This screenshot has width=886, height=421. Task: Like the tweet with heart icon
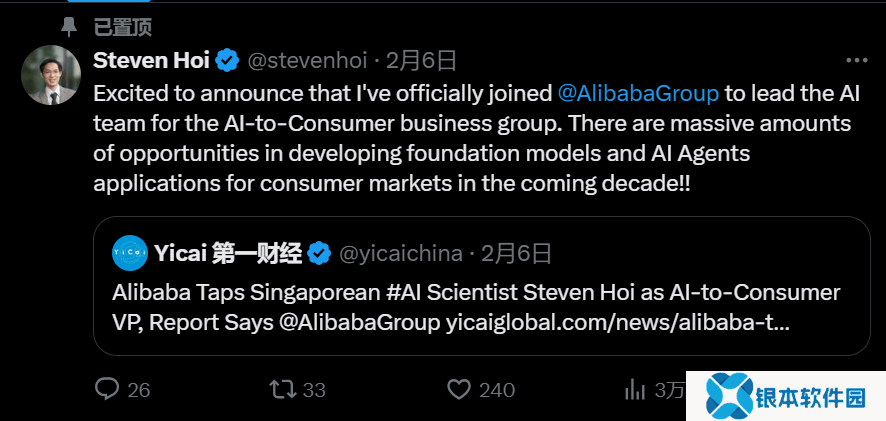pyautogui.click(x=458, y=389)
